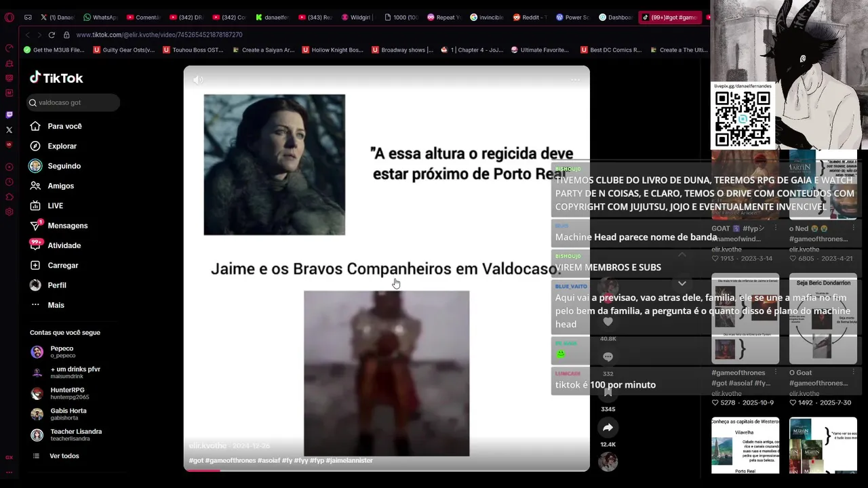868x488 pixels.
Task: Open the Seguindo feed
Action: point(55,166)
